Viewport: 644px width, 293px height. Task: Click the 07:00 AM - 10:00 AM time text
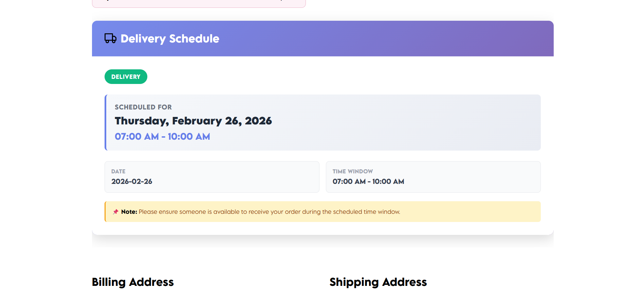(162, 136)
